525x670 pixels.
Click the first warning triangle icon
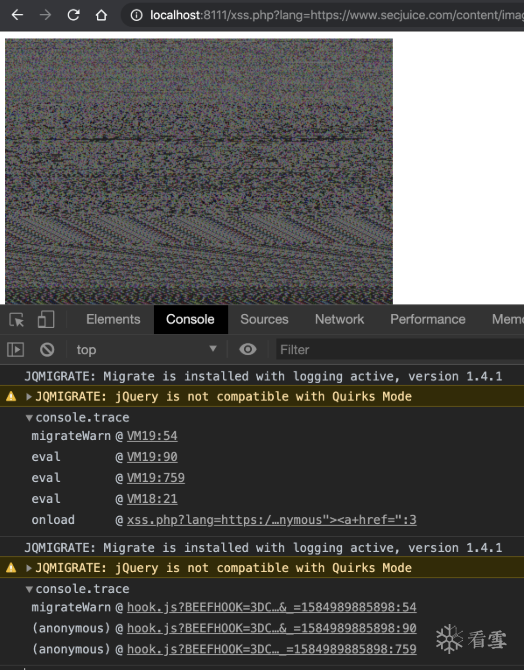click(x=11, y=397)
